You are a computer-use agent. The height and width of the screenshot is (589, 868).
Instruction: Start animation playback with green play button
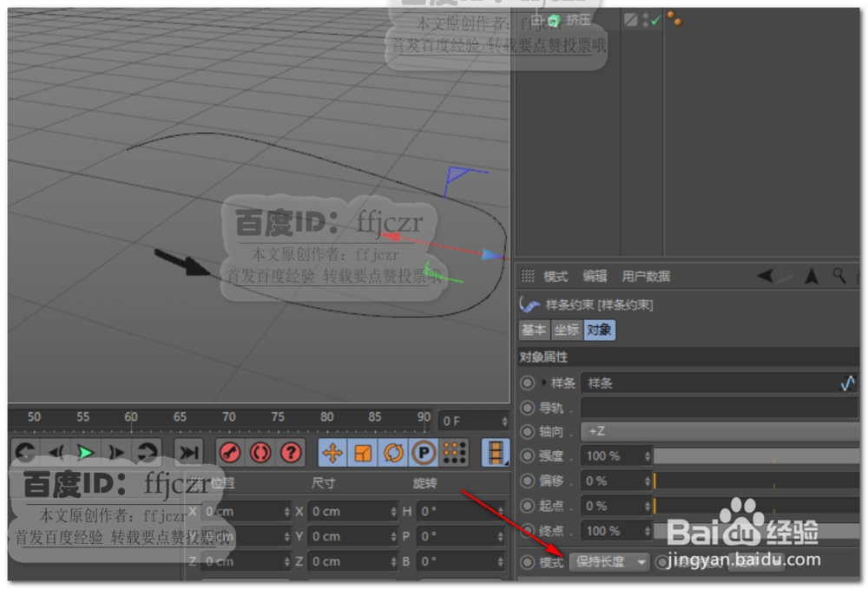[86, 453]
